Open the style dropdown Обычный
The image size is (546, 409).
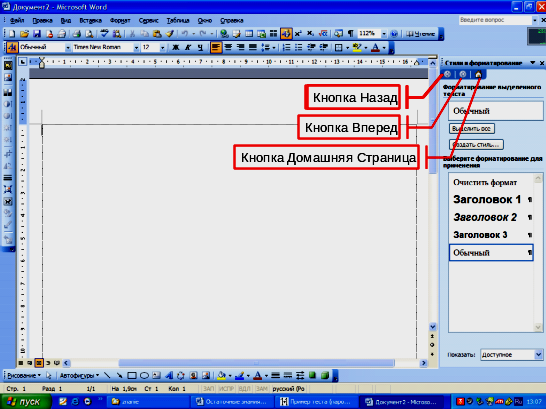point(68,48)
